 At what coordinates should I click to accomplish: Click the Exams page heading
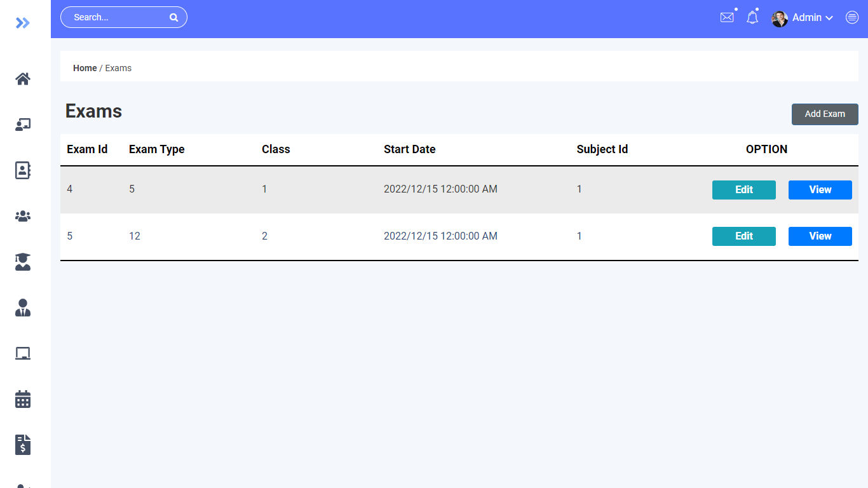point(94,111)
